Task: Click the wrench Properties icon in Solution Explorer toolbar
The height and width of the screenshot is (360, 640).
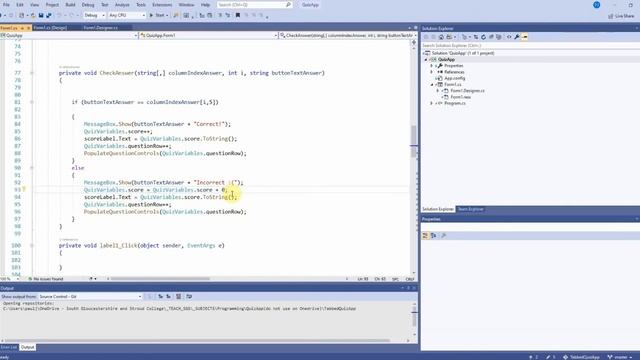Action: tap(517, 37)
